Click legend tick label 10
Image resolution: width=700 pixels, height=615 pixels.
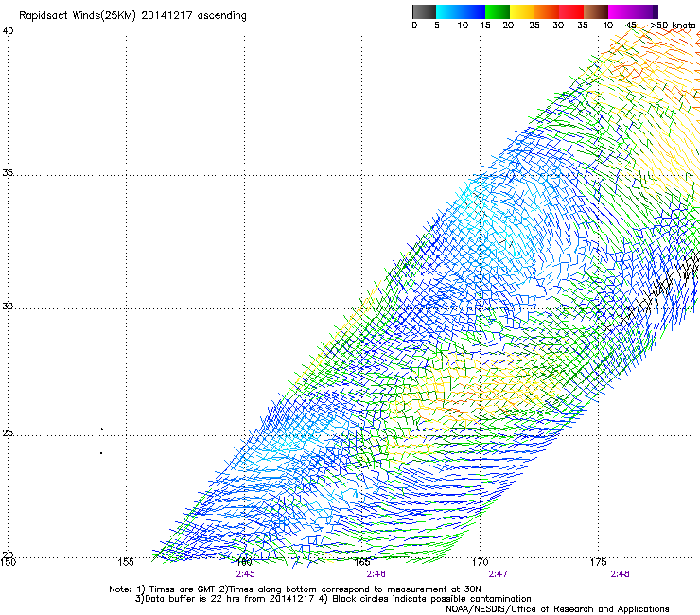click(x=463, y=26)
